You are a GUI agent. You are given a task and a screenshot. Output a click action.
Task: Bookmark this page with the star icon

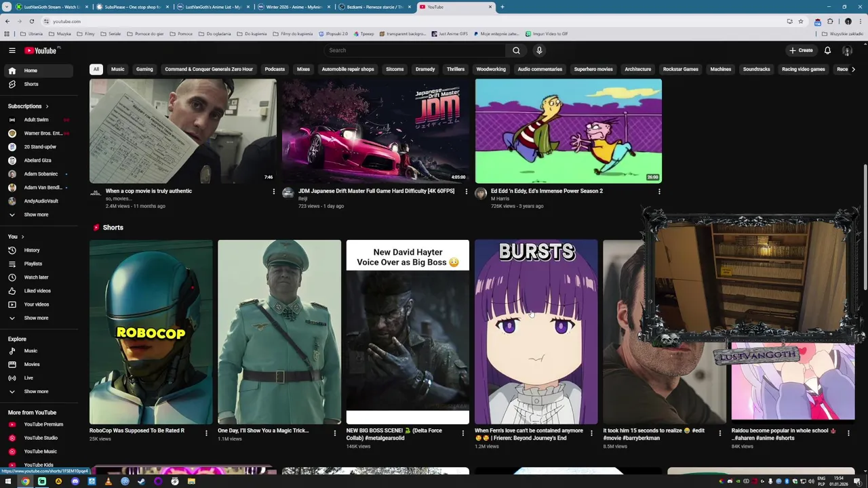pos(801,21)
